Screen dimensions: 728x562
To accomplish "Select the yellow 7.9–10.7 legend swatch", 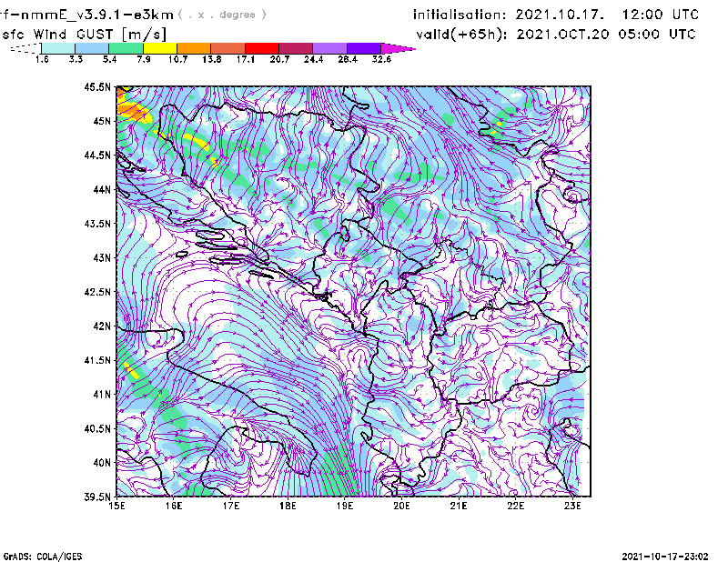I will [x=160, y=48].
